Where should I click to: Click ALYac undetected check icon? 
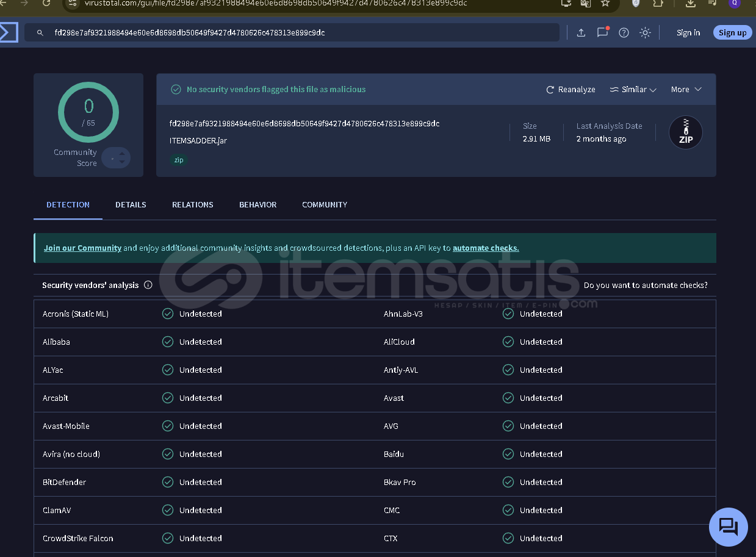168,370
